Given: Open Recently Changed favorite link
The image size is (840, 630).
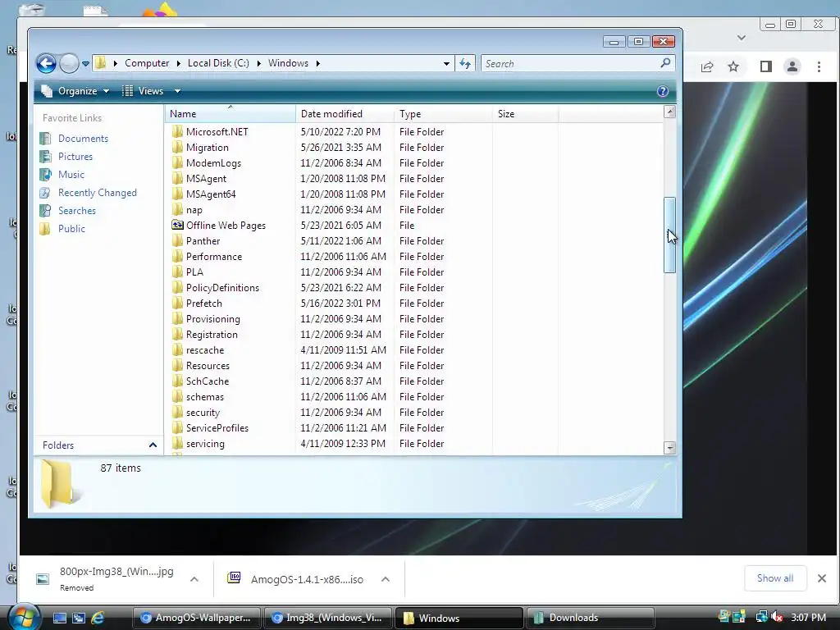Looking at the screenshot, I should tap(98, 193).
